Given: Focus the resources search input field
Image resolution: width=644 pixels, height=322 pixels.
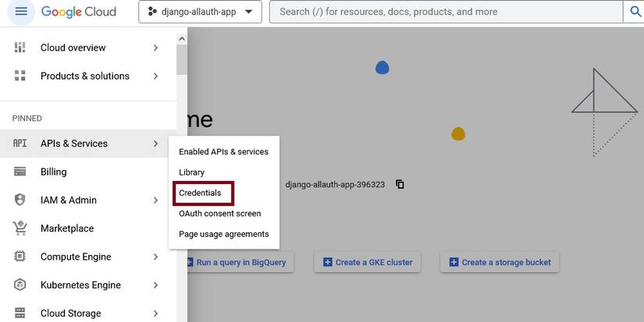Looking at the screenshot, I should [445, 12].
